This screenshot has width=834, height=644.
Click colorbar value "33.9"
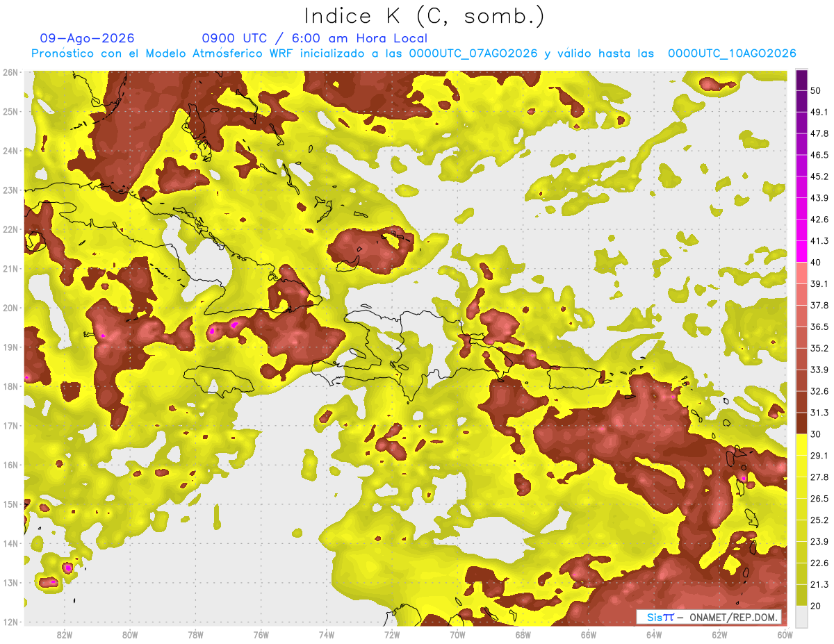[819, 370]
